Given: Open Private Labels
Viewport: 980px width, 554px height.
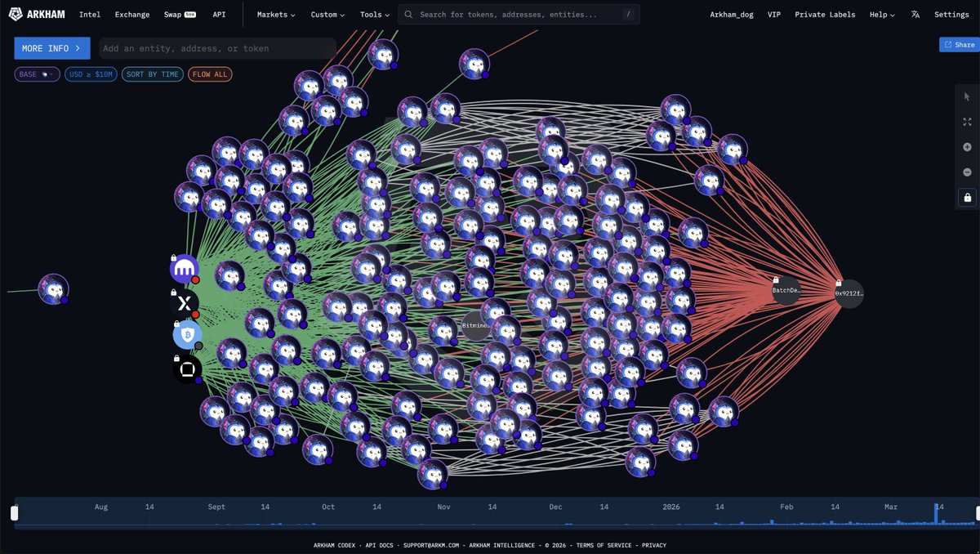Looking at the screenshot, I should pos(825,15).
